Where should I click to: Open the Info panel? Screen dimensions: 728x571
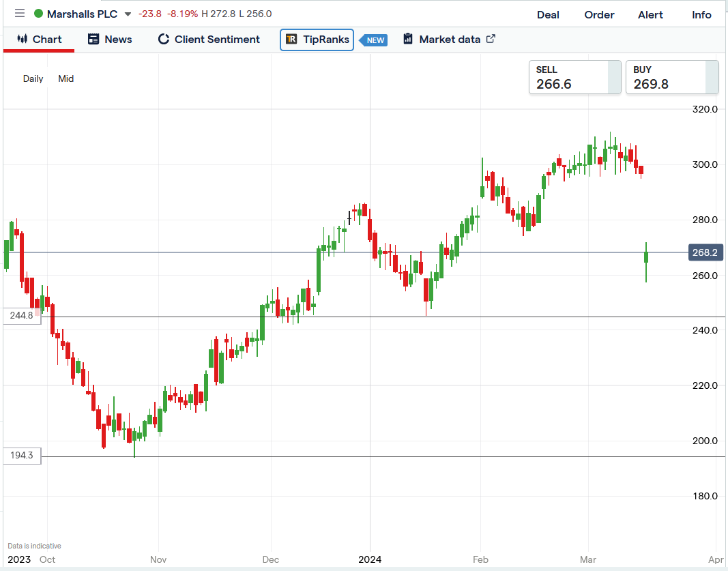701,15
